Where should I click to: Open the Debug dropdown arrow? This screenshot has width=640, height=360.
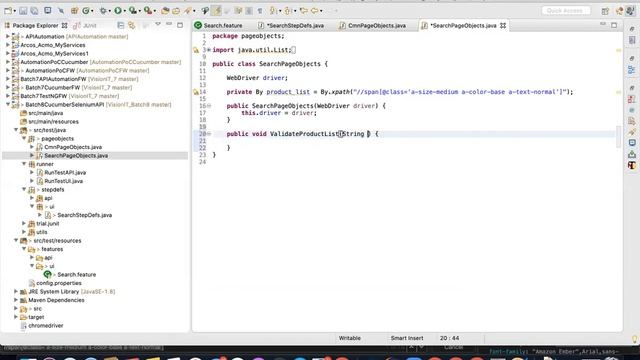(x=109, y=11)
